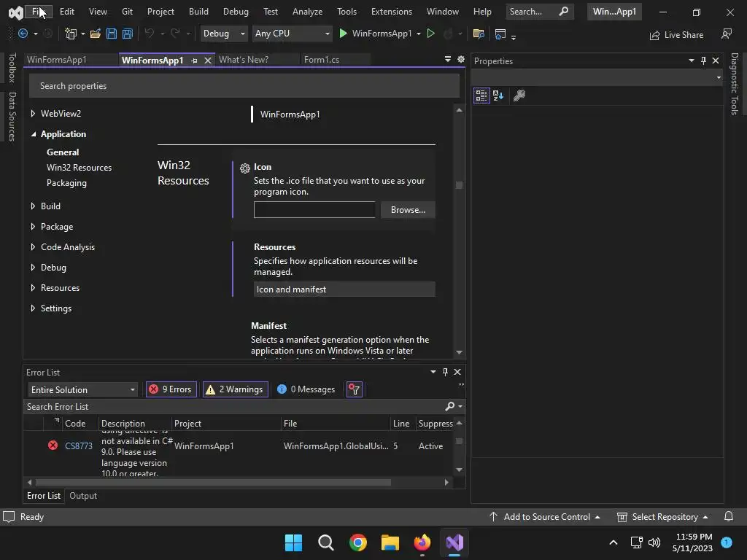Open Chrome from the taskbar
Image resolution: width=747 pixels, height=560 pixels.
coord(357,542)
